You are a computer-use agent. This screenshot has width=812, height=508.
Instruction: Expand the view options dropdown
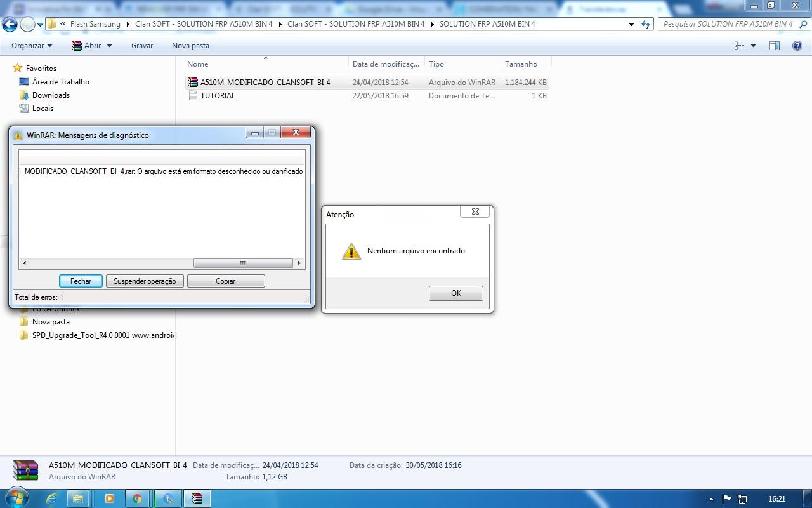pos(753,46)
